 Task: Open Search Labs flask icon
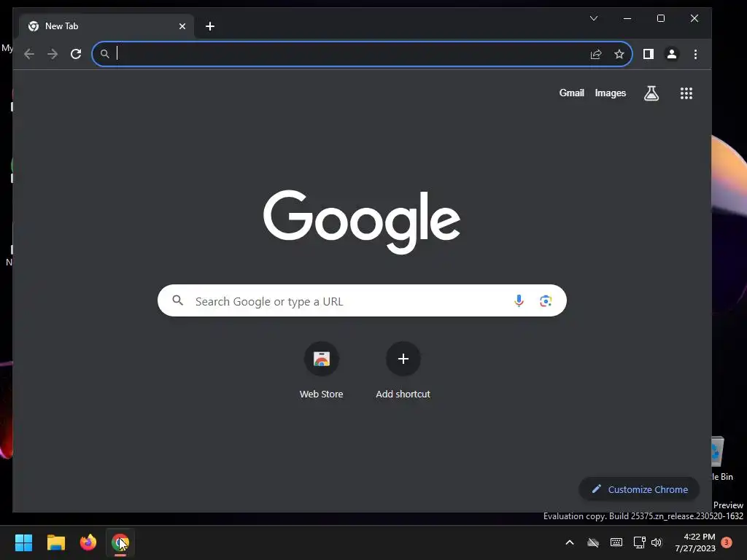pos(651,93)
